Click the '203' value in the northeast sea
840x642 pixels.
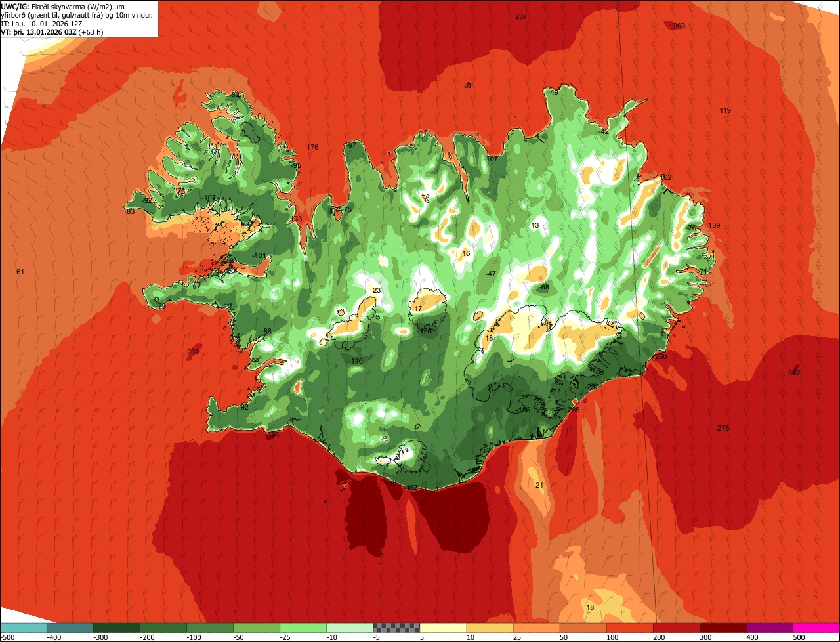pos(679,26)
